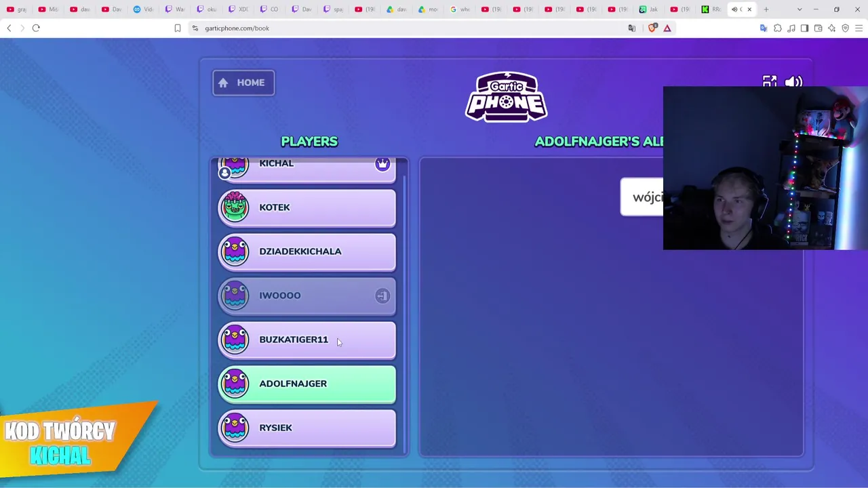Go to the Gartic Phone HOME screen

243,83
